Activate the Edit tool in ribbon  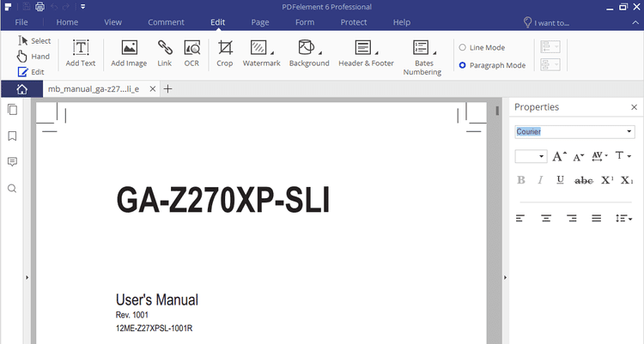31,72
